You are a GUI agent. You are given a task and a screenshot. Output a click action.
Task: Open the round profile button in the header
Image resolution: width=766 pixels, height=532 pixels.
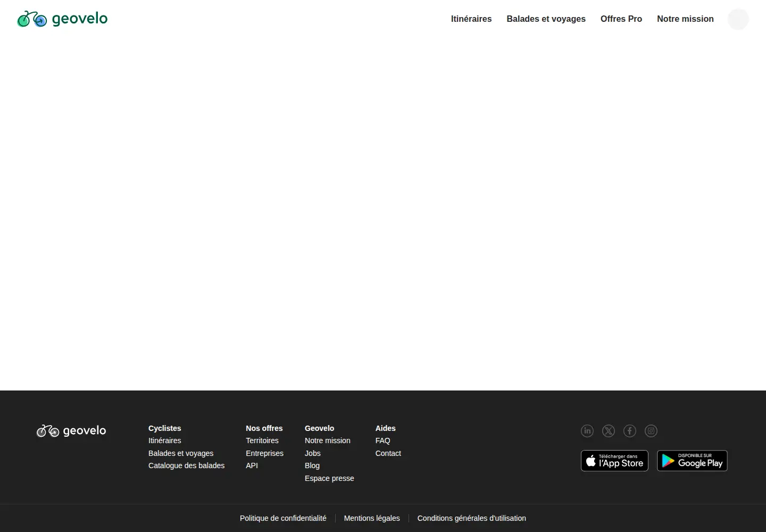pos(738,19)
